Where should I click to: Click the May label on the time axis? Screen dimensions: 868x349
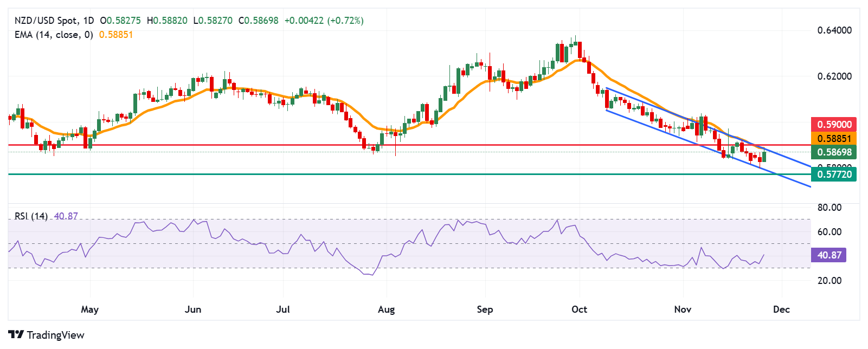pos(89,309)
